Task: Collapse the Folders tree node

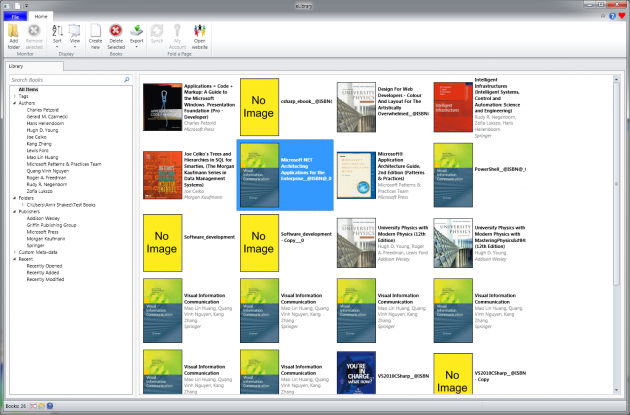Action: tap(14, 198)
